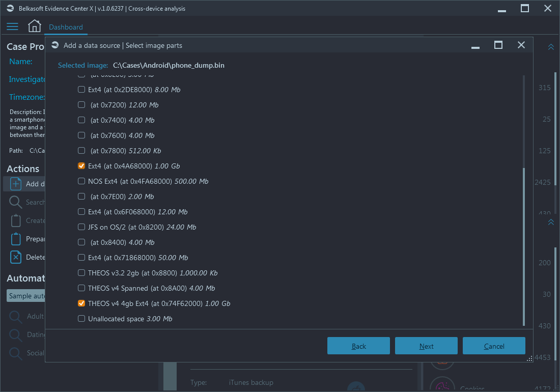Check partition at 0x7800 512.00 Kb
This screenshot has width=560, height=392.
click(x=81, y=151)
